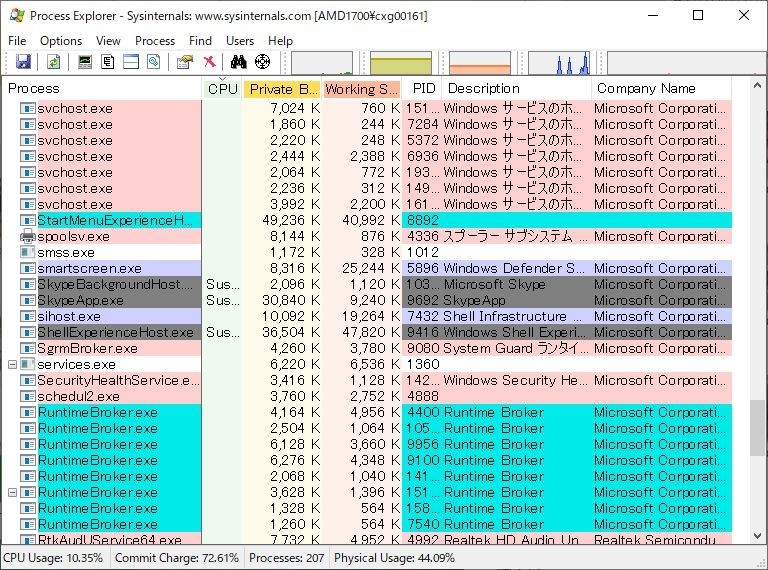768x570 pixels.
Task: Open the System Information graph icon
Action: (85, 62)
